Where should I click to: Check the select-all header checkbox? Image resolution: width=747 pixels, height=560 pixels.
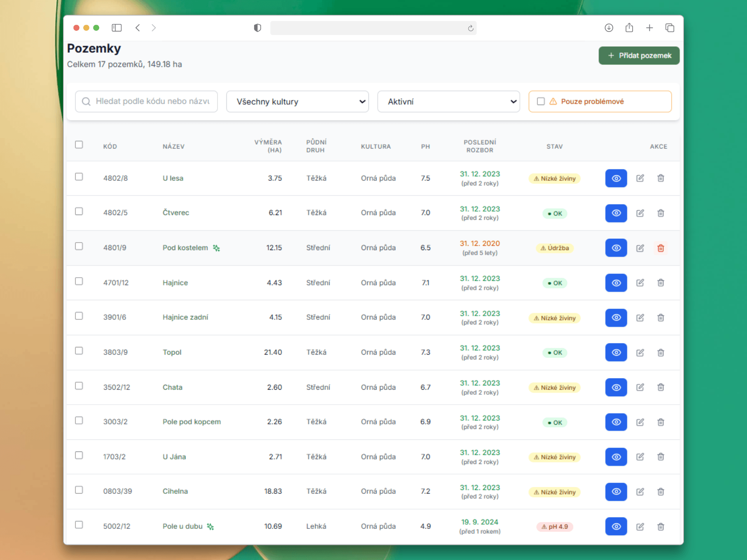point(79,145)
